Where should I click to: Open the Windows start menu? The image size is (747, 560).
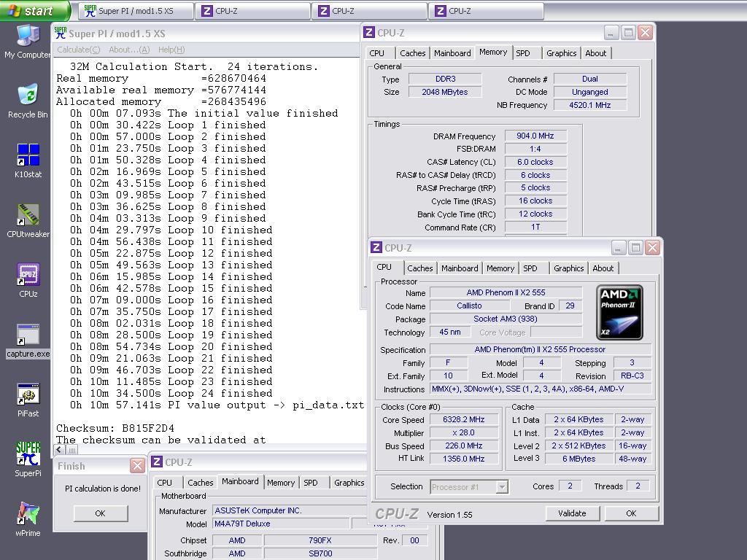pos(34,10)
